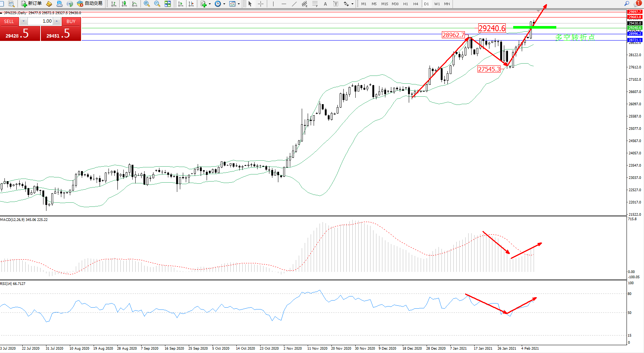The height and width of the screenshot is (353, 644).
Task: Click the 1.00 volume input field
Action: pyautogui.click(x=41, y=21)
